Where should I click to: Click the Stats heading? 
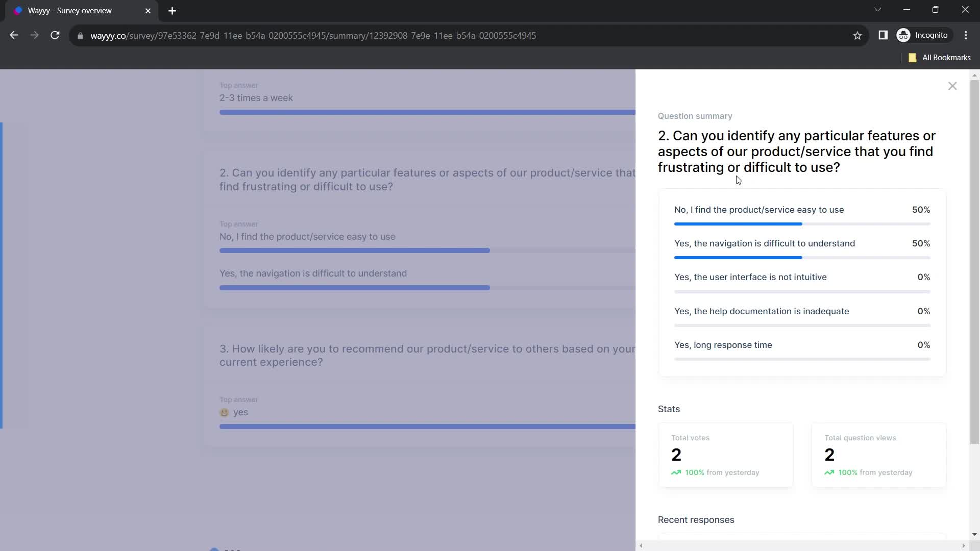tap(669, 409)
